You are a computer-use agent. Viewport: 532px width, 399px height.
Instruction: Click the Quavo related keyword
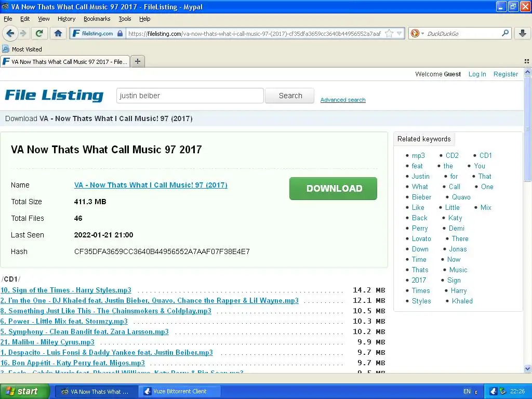(x=461, y=197)
